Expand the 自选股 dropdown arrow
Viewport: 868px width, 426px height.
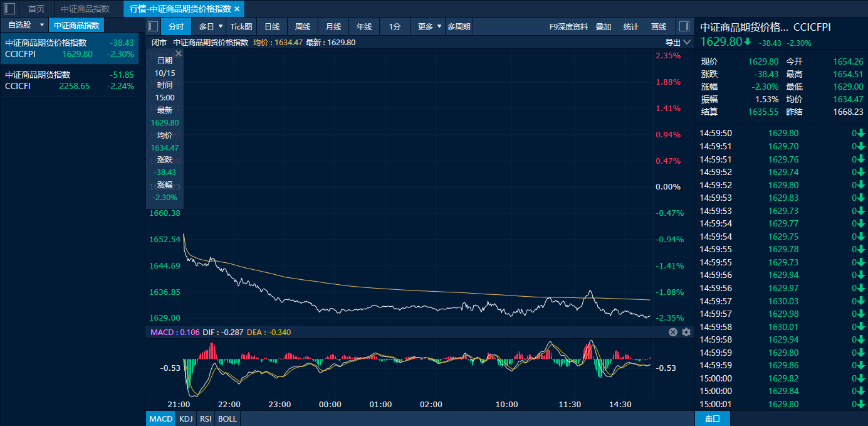[x=42, y=25]
